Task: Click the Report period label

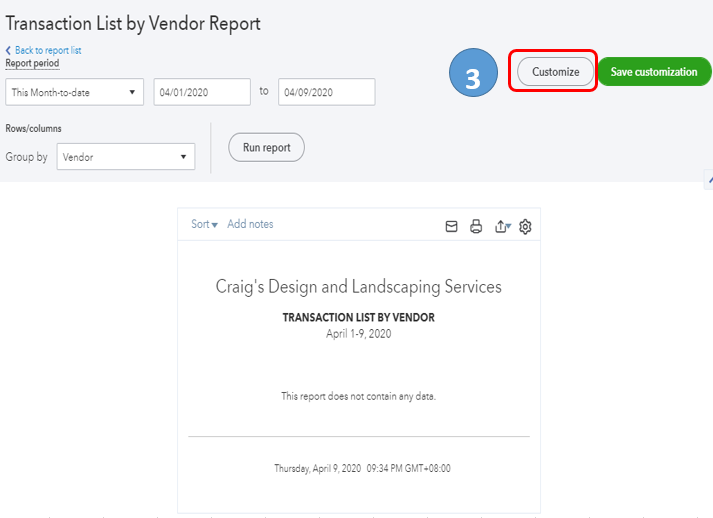Action: pos(32,63)
